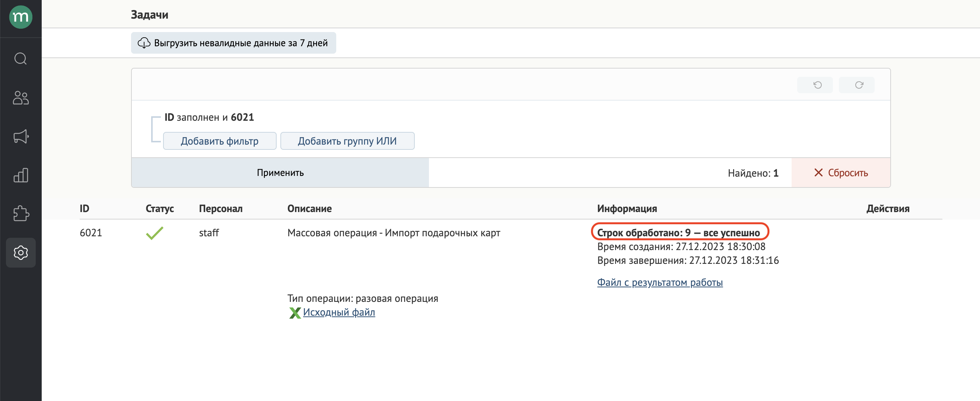The height and width of the screenshot is (401, 980).
Task: Click the Excel icon beside Исходный файл
Action: click(x=295, y=313)
